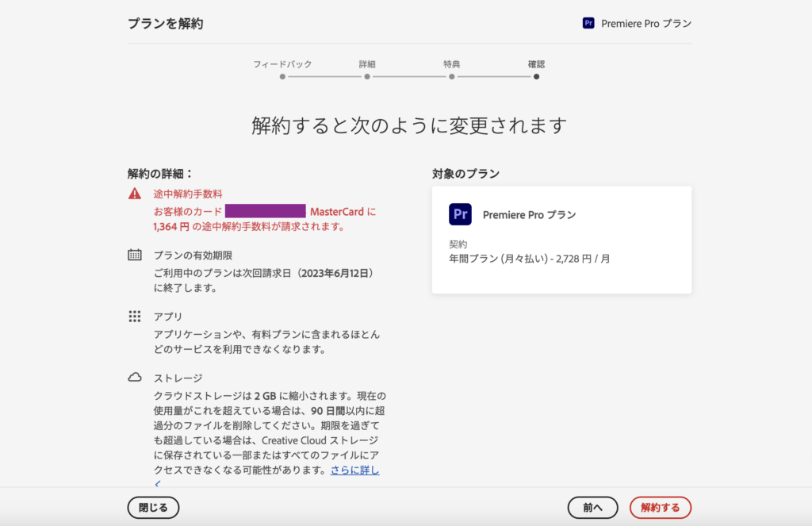Click the 90 日間 deadline text
Screen dimensions: 812x526
click(x=327, y=411)
